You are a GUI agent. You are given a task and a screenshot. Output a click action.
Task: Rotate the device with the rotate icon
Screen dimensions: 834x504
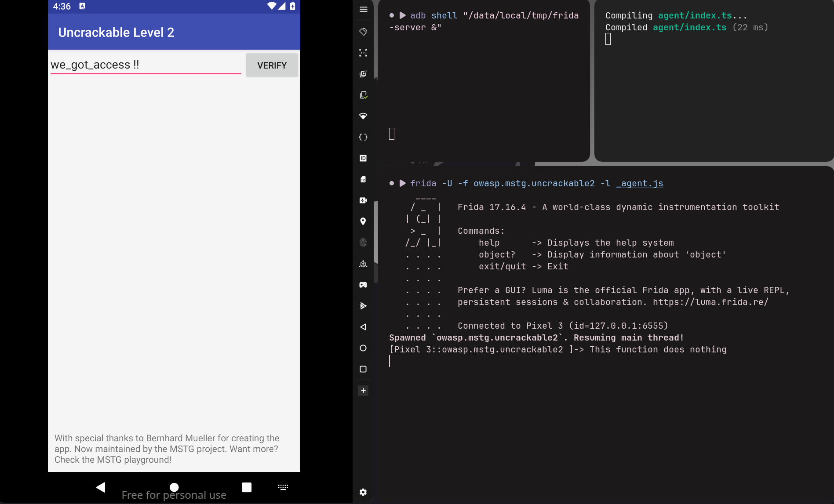363,32
